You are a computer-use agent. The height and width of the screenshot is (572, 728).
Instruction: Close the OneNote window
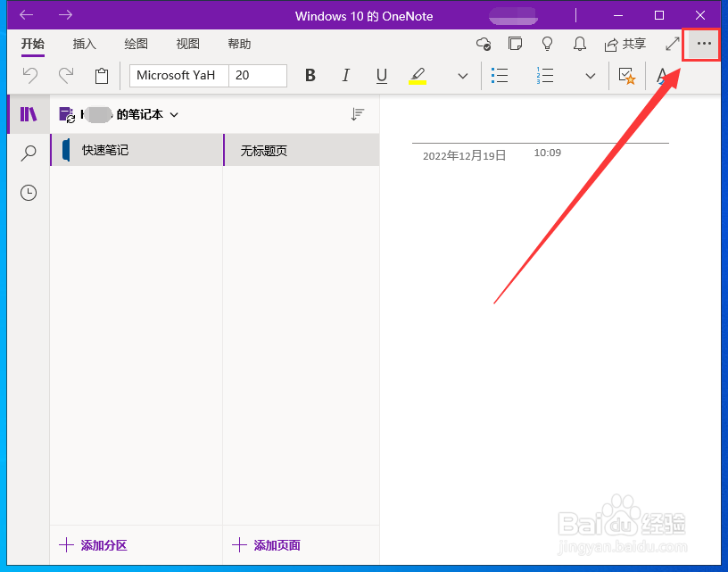click(x=700, y=15)
